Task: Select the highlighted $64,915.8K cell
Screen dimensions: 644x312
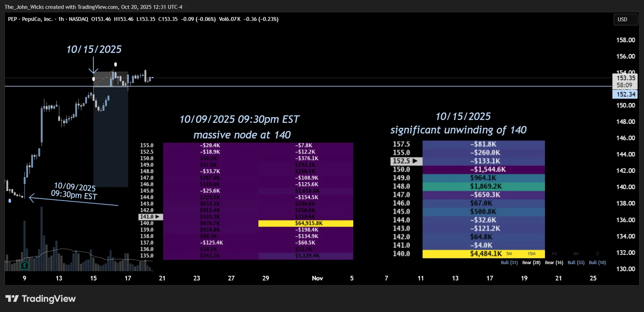Action: pos(306,223)
